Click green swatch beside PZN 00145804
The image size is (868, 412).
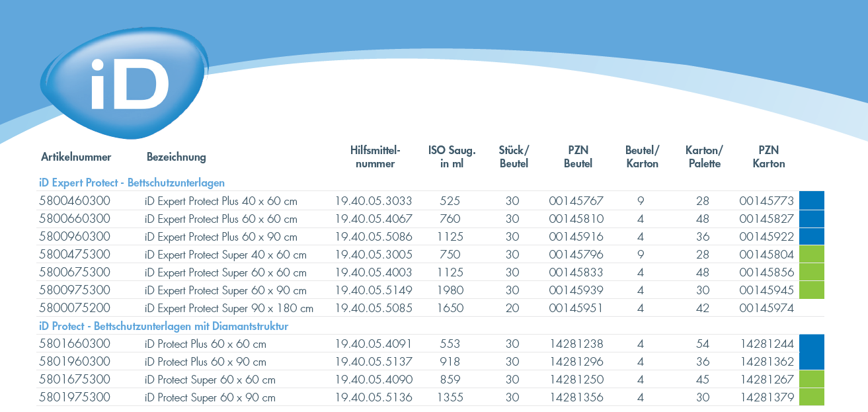[812, 254]
